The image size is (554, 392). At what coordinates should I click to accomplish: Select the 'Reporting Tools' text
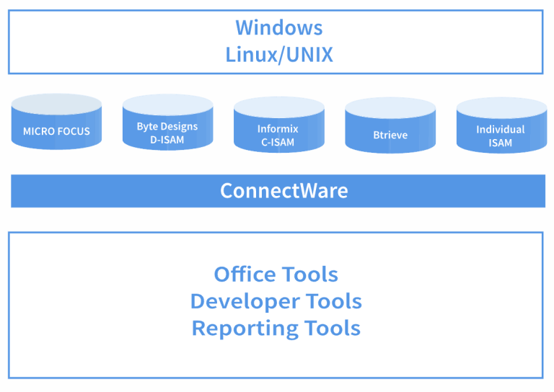pos(276,329)
